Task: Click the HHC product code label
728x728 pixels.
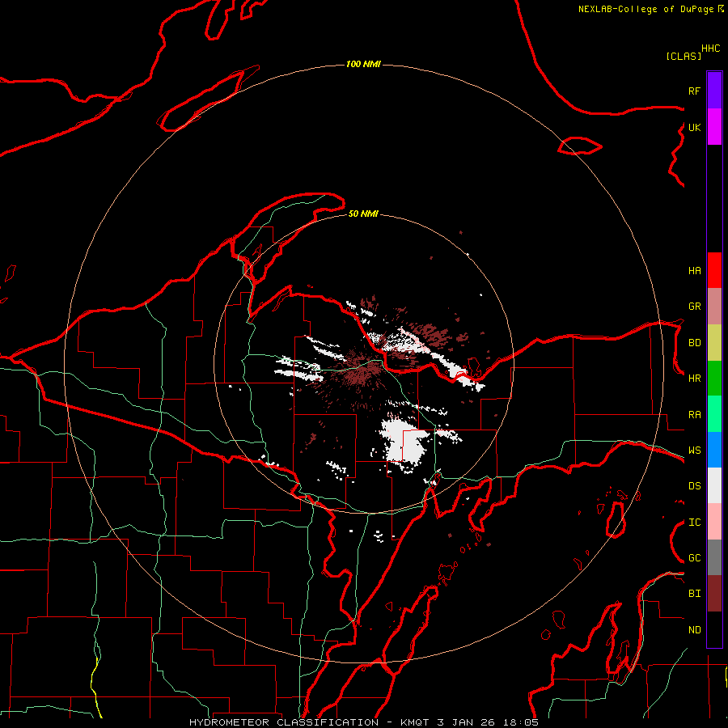Action: tap(710, 49)
